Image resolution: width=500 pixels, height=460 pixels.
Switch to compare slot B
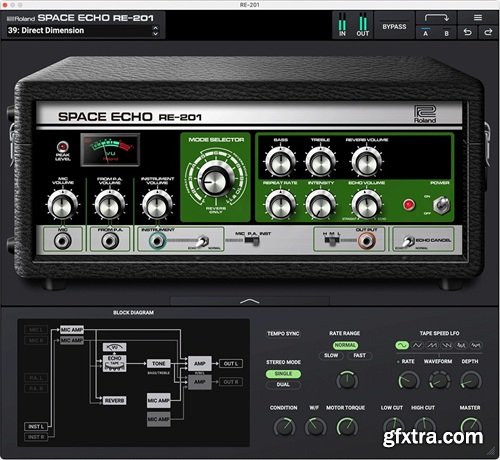[x=446, y=33]
